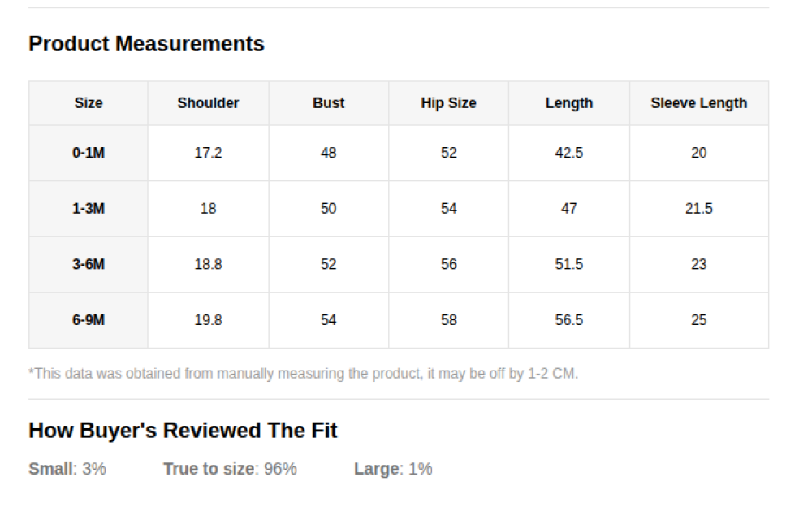This screenshot has height=516, width=812.
Task: Click the 42.5 length value cell
Action: 568,153
